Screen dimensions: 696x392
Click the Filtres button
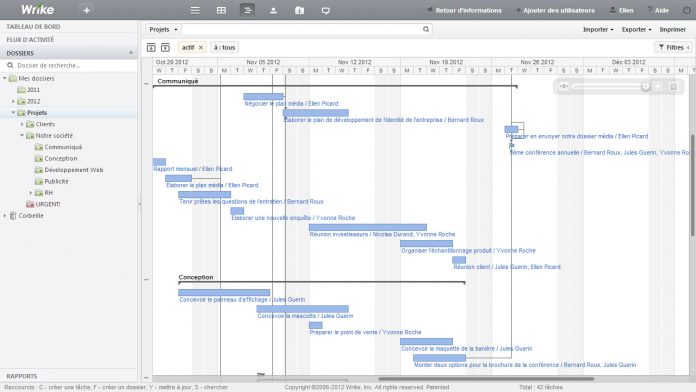pos(673,47)
